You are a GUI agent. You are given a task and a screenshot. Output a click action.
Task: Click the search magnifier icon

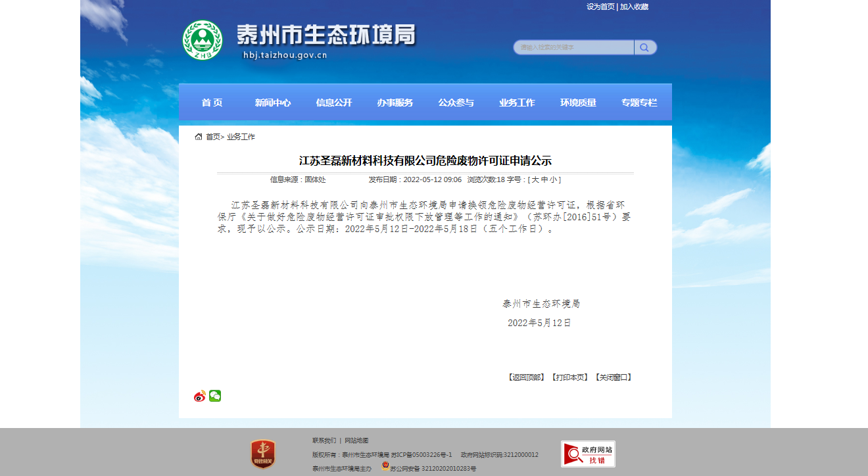[644, 47]
